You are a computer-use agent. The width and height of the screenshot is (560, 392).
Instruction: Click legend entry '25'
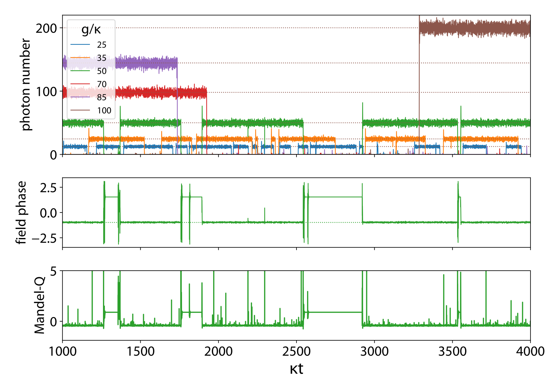102,45
